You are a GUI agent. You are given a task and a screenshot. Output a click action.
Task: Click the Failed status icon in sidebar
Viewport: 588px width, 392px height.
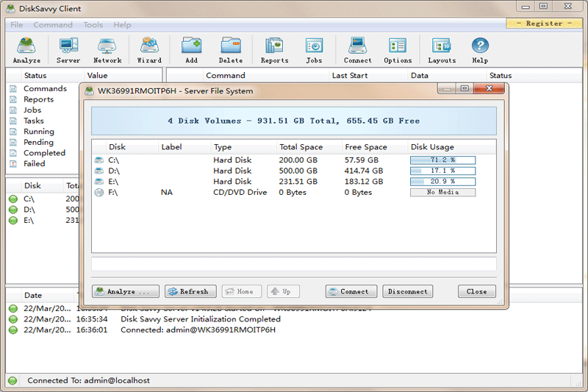tap(13, 163)
